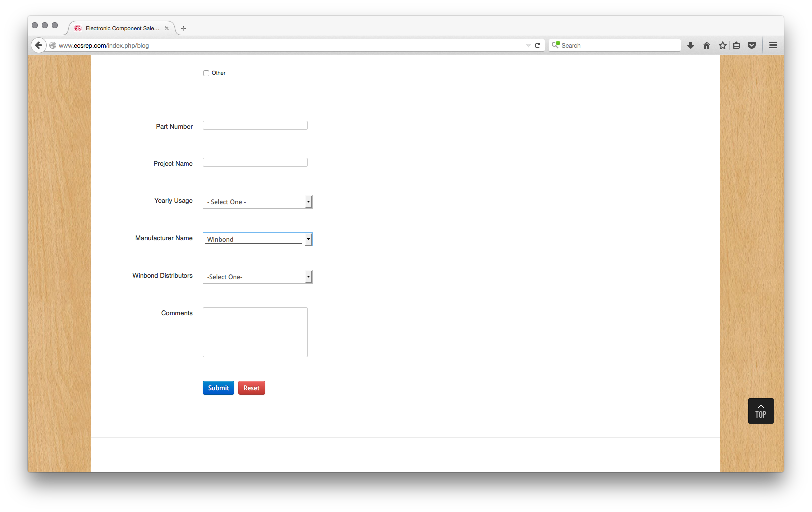This screenshot has width=812, height=512.
Task: Open the Yearly Usage dropdown
Action: (257, 202)
